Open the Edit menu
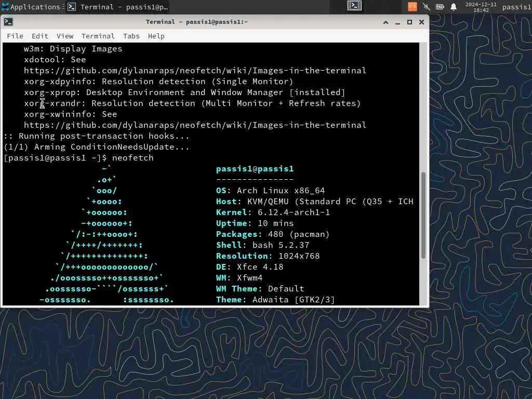Screen dimensions: 532x399 [39, 36]
